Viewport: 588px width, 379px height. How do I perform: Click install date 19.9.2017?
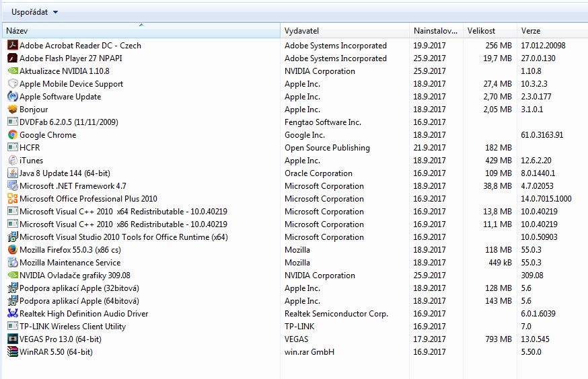point(429,45)
